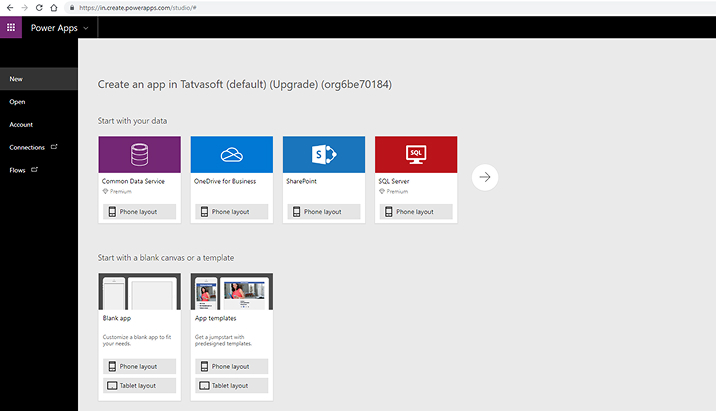Click the Premium label under SQL Server
This screenshot has height=411, width=716.
(397, 191)
